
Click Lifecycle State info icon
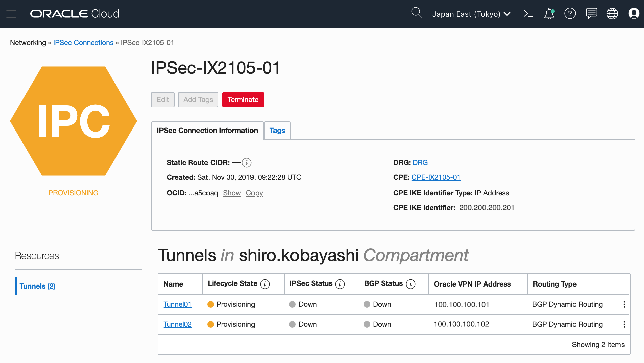[265, 284]
